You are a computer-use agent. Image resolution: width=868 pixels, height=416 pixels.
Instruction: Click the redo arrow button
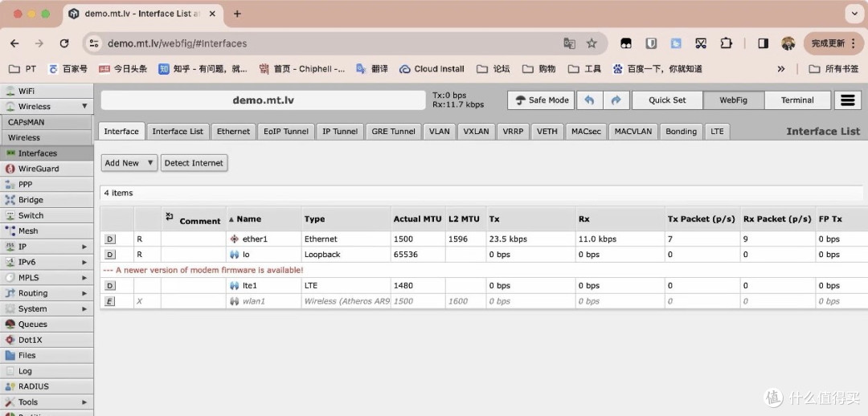coord(616,100)
